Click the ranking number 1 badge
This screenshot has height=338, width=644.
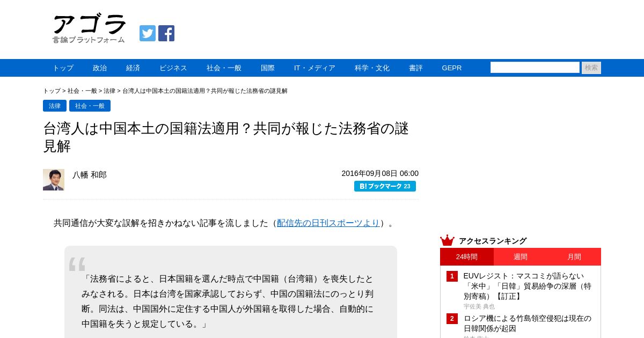click(452, 276)
